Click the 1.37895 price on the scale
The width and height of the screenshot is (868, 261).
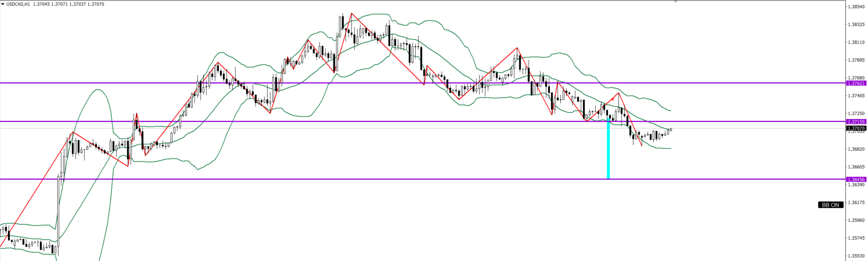click(856, 60)
